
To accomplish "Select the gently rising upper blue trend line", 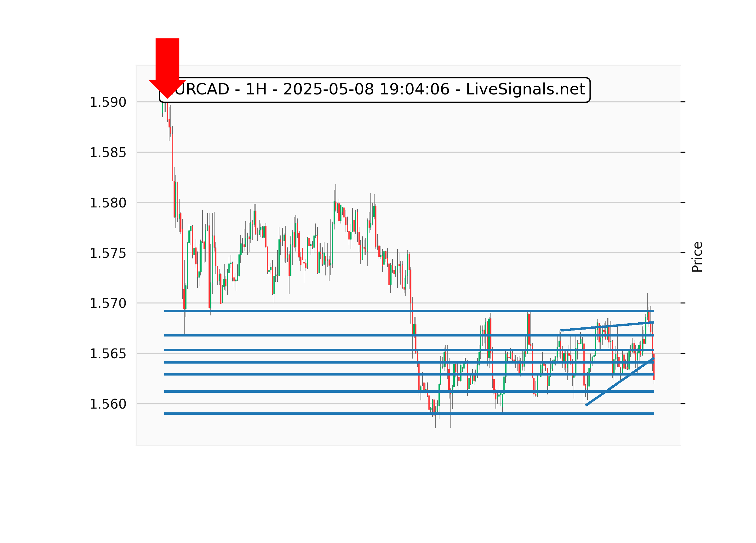I will (x=607, y=326).
